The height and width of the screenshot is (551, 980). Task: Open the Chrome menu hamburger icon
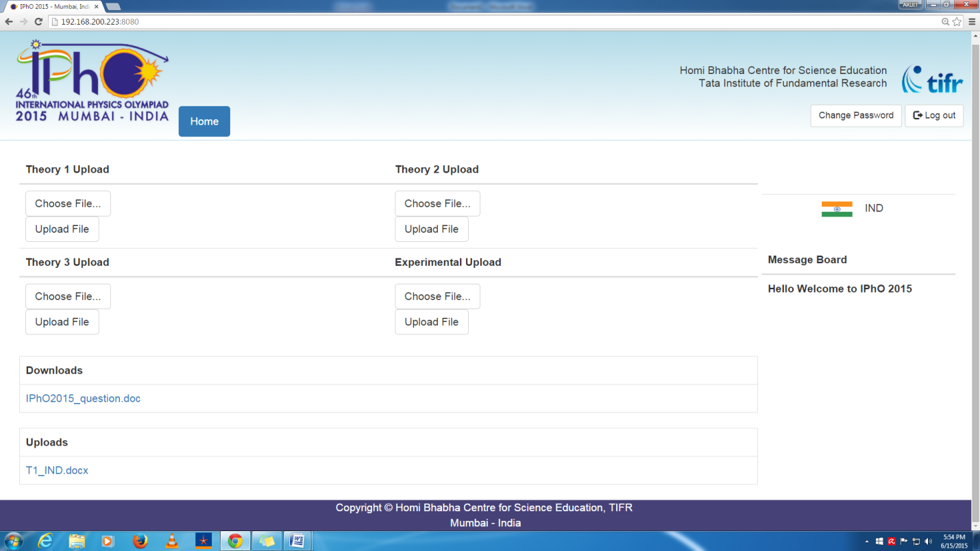point(972,22)
